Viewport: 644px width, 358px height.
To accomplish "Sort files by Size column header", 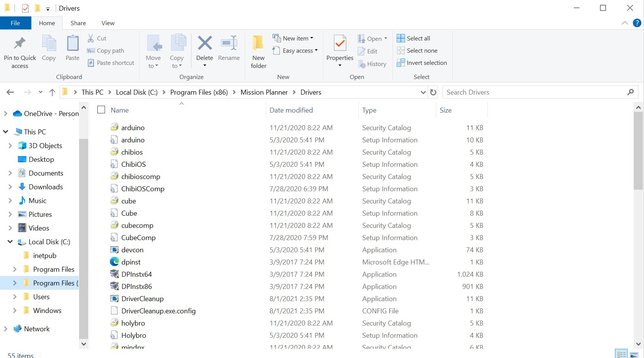I will point(462,110).
